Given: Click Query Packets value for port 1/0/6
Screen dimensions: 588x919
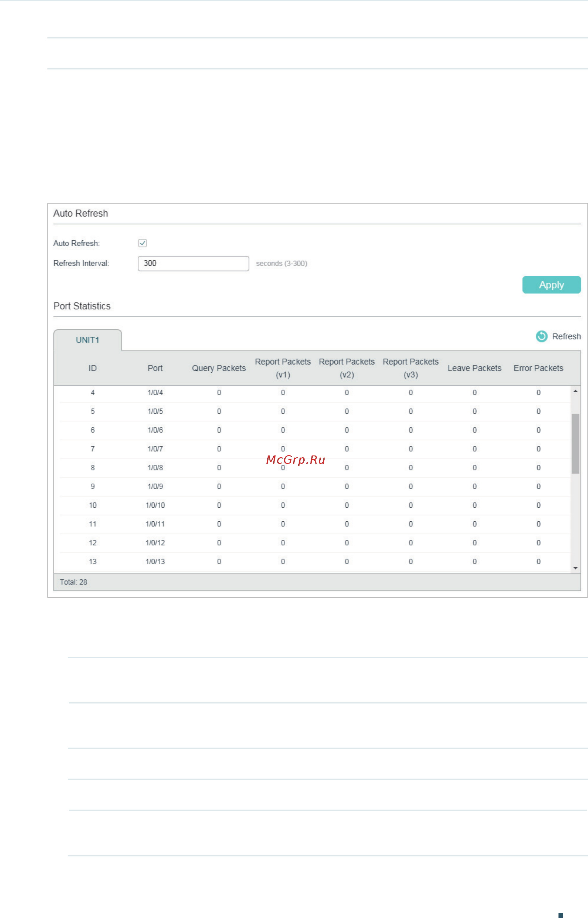Looking at the screenshot, I should pyautogui.click(x=219, y=430).
